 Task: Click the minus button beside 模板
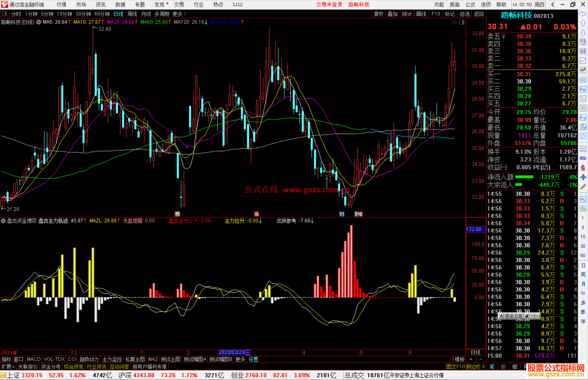[481, 360]
